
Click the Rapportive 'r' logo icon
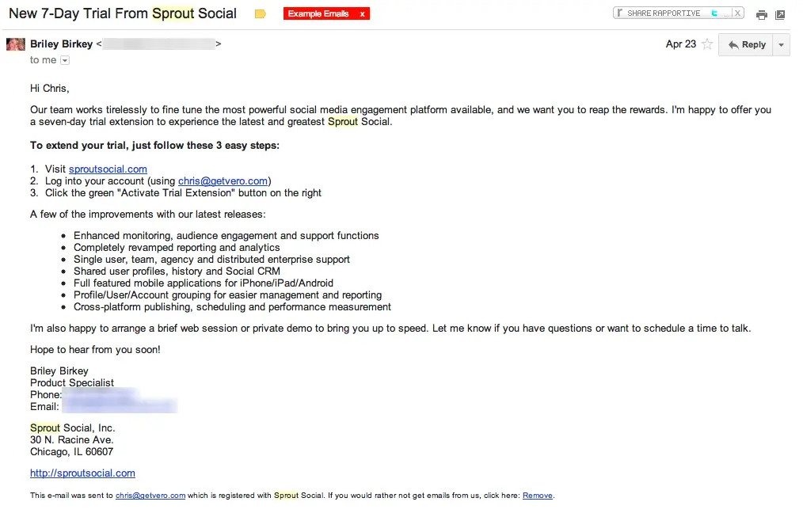pos(618,13)
